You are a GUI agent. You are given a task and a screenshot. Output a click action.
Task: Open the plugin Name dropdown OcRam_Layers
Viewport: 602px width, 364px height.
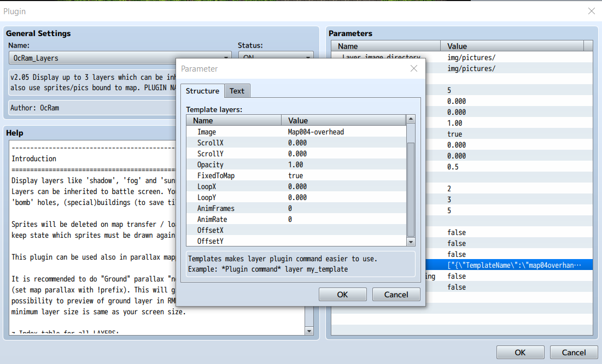coord(120,58)
